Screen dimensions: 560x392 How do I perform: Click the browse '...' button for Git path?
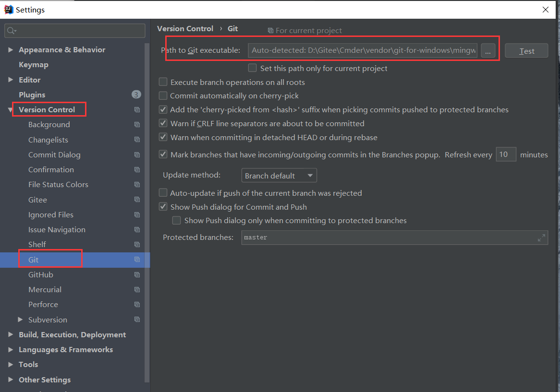pyautogui.click(x=488, y=51)
